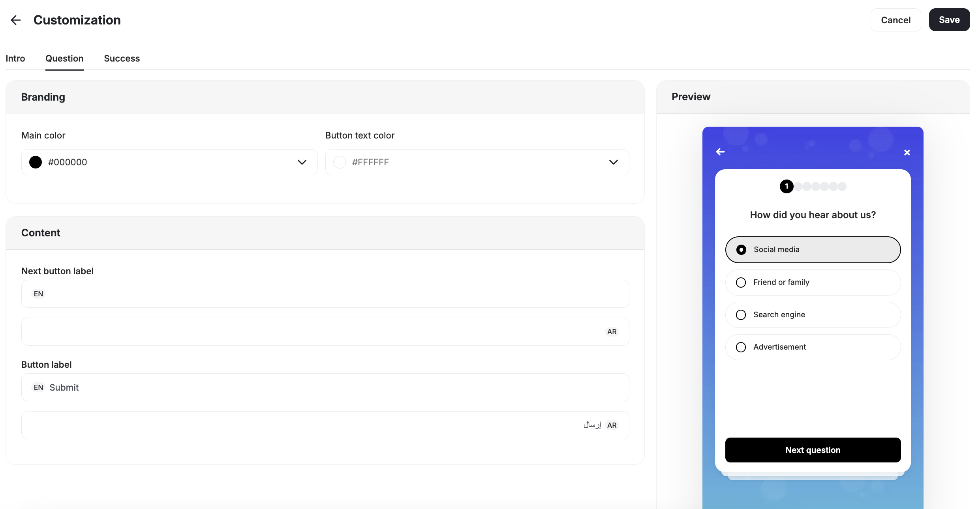Click the #FFFFFF color value text
Image resolution: width=980 pixels, height=509 pixels.
370,162
